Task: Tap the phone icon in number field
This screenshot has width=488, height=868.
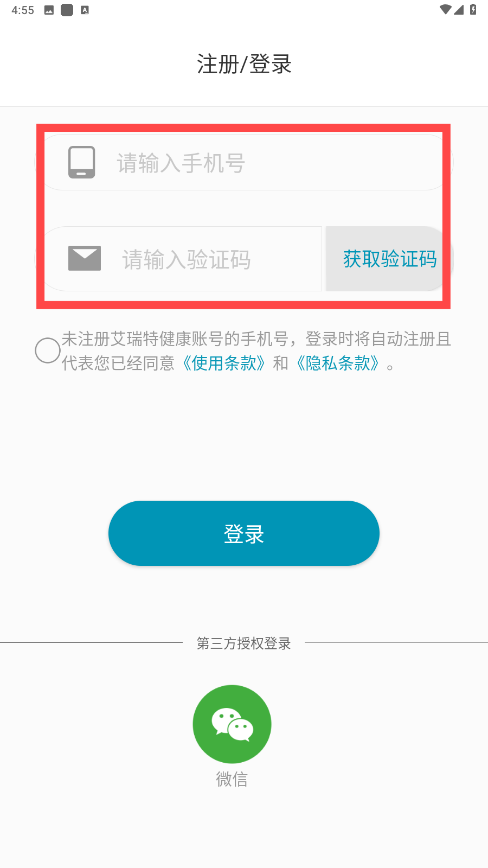Action: 82,162
